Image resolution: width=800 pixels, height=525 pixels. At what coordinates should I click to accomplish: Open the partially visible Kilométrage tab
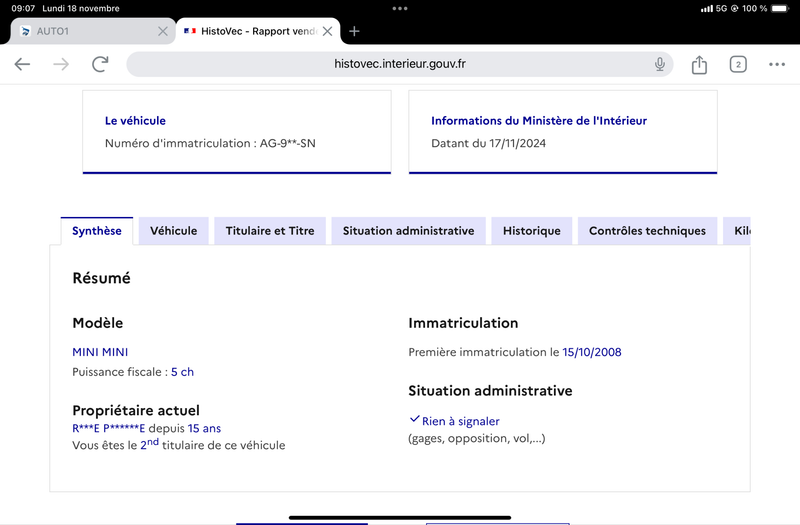pyautogui.click(x=737, y=231)
